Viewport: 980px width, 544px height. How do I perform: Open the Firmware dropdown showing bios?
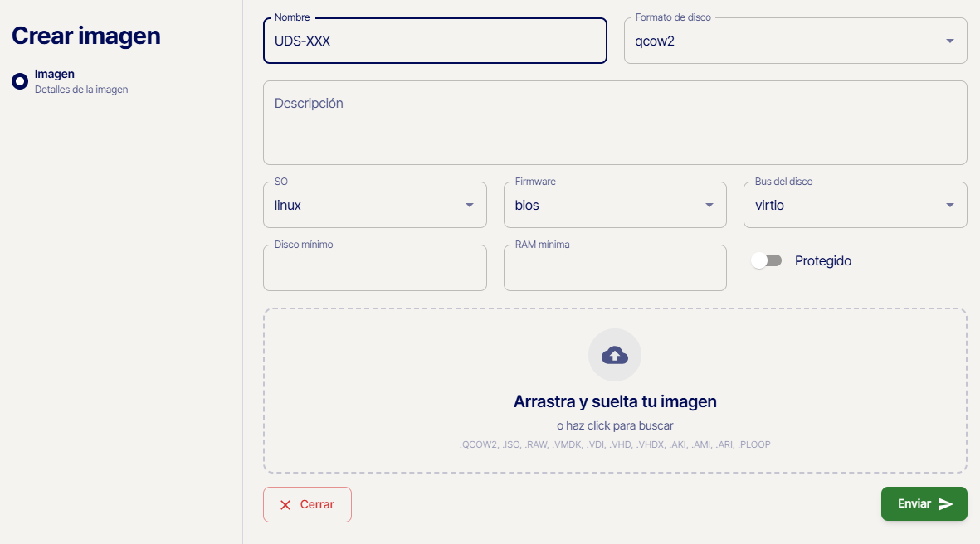pyautogui.click(x=614, y=205)
